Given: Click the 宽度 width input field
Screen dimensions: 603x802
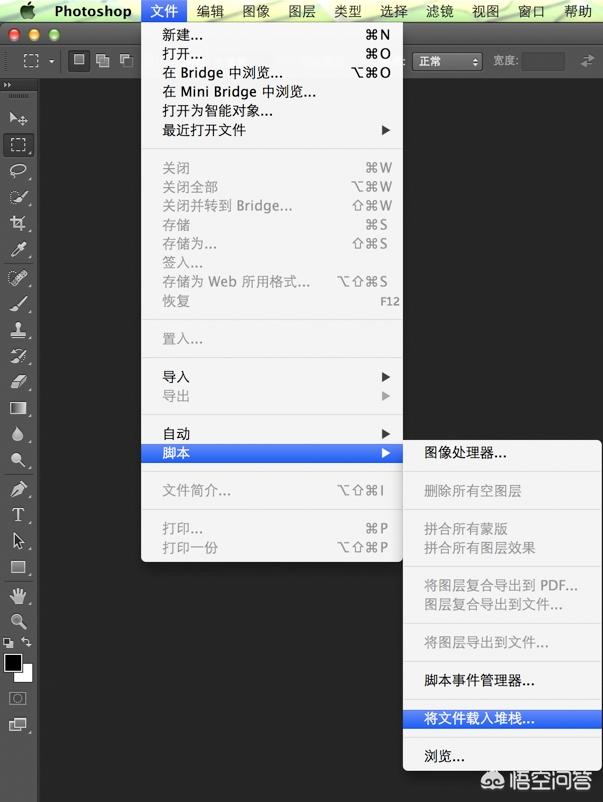Looking at the screenshot, I should [x=543, y=61].
